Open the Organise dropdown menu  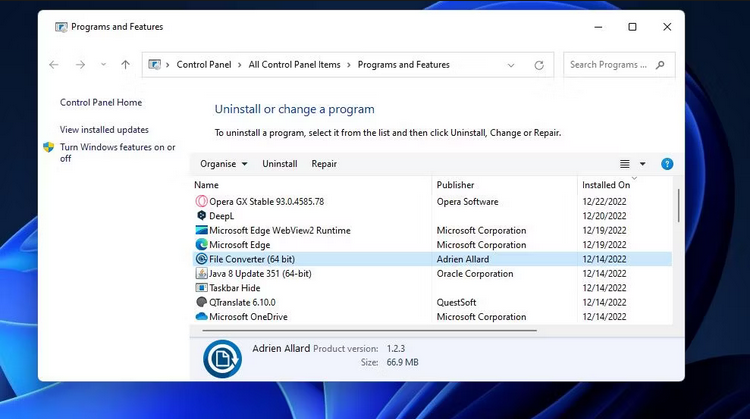coord(223,164)
